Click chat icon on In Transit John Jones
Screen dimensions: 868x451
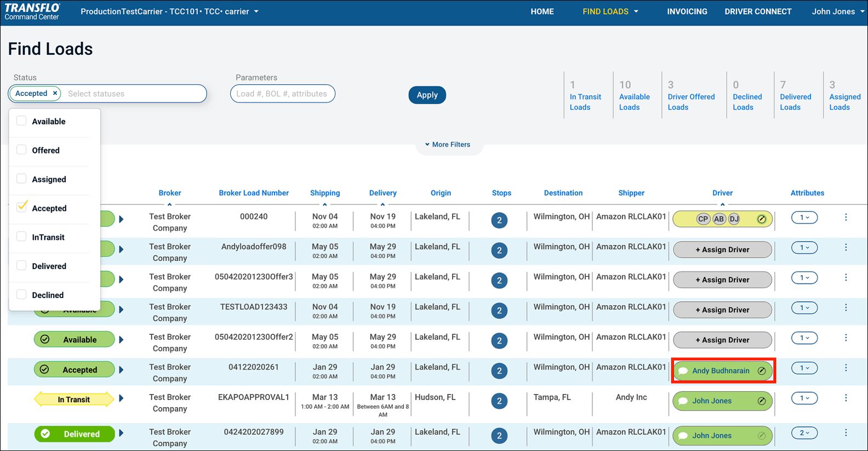[x=683, y=401]
